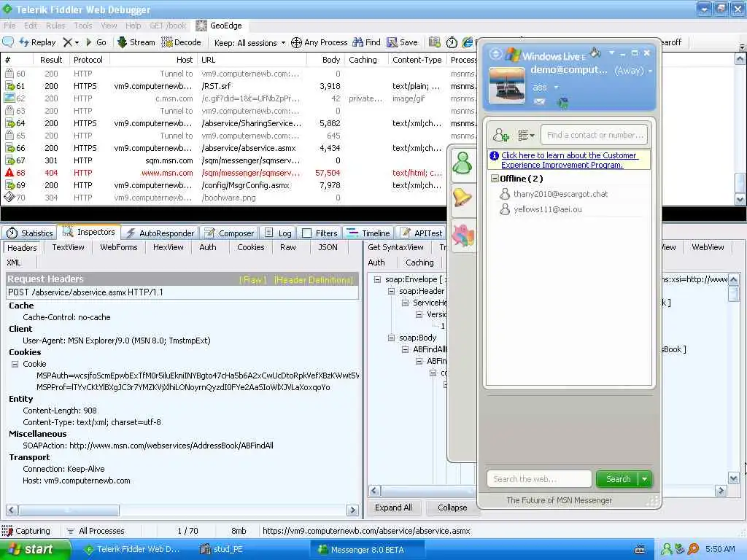Click the Expand All button

click(393, 507)
